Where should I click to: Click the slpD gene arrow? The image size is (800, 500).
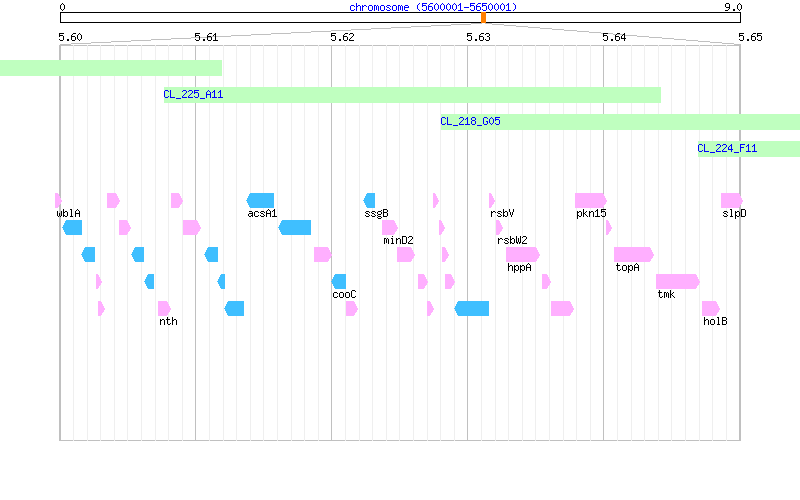click(x=732, y=201)
